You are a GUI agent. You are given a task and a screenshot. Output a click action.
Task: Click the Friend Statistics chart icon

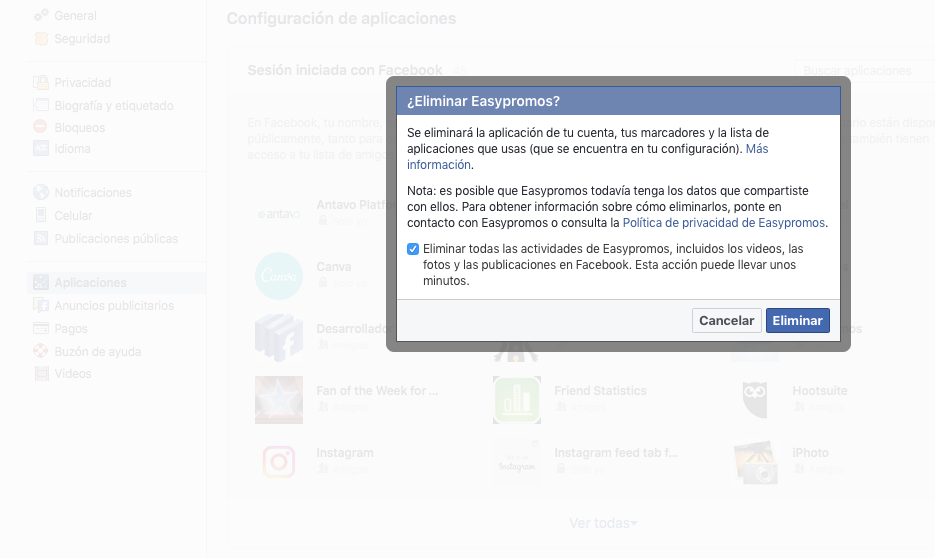click(x=517, y=400)
